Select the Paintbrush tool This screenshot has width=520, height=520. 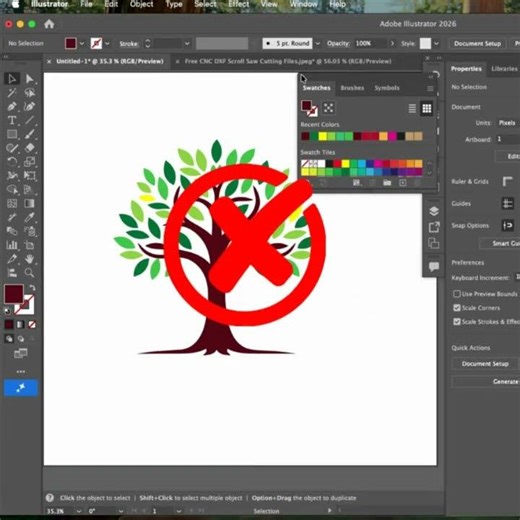[x=29, y=134]
